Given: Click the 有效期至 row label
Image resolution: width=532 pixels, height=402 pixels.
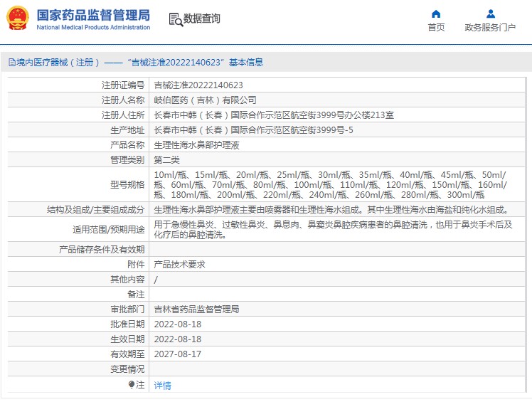Looking at the screenshot, I should click(127, 354).
